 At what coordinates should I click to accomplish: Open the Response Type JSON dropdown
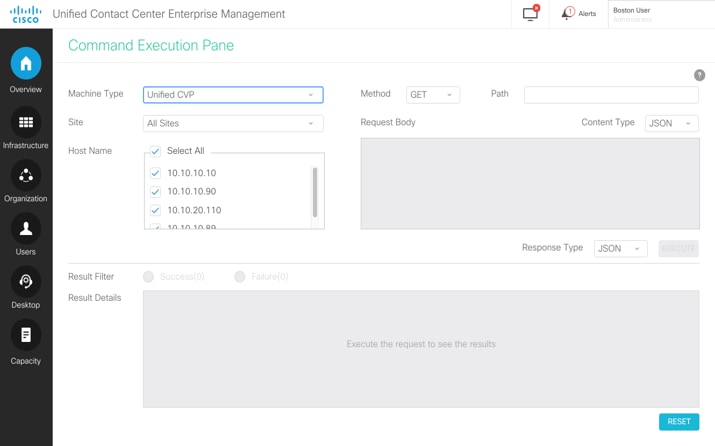620,249
